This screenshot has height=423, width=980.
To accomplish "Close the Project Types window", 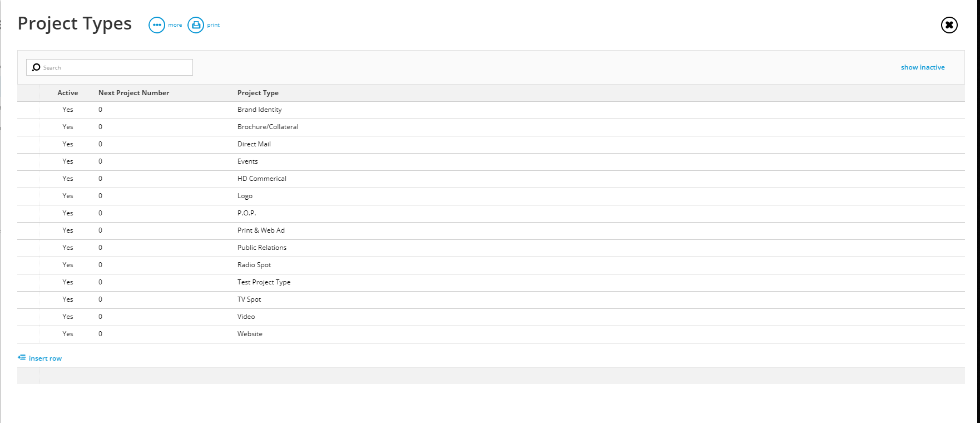I will [x=949, y=25].
